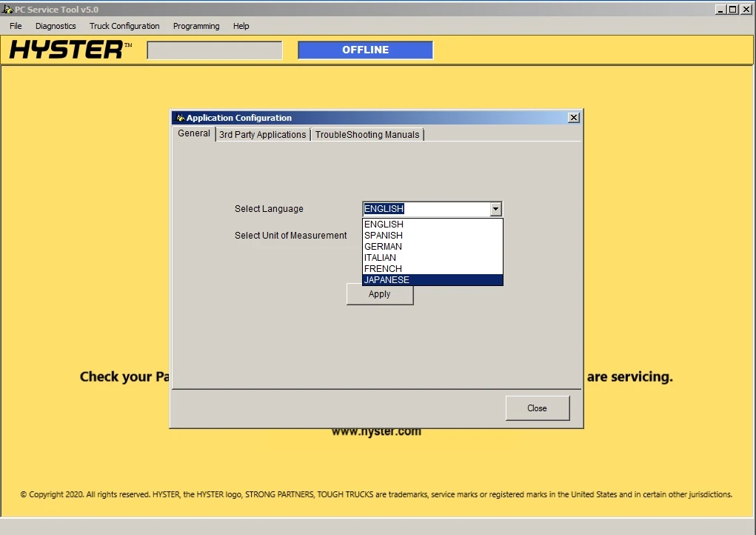
Task: Choose ITALIAN from the language list
Action: [432, 258]
